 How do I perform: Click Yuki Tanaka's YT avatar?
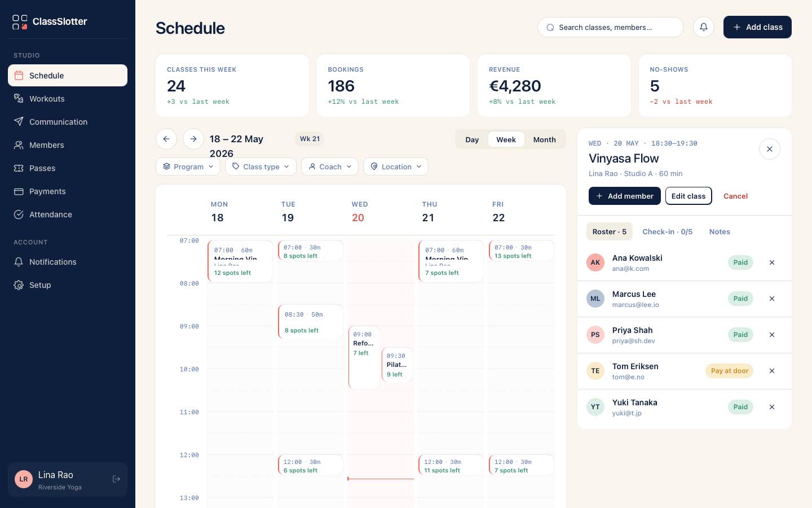pos(595,407)
